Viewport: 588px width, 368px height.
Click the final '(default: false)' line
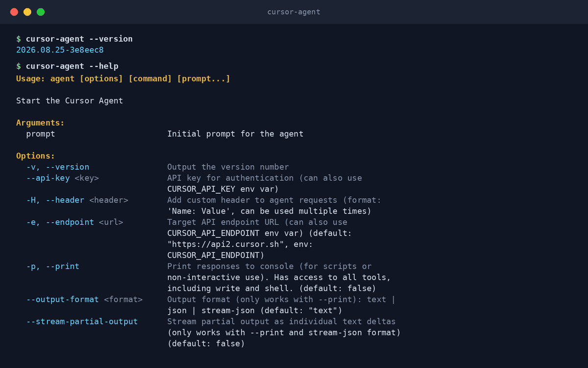pyautogui.click(x=206, y=343)
